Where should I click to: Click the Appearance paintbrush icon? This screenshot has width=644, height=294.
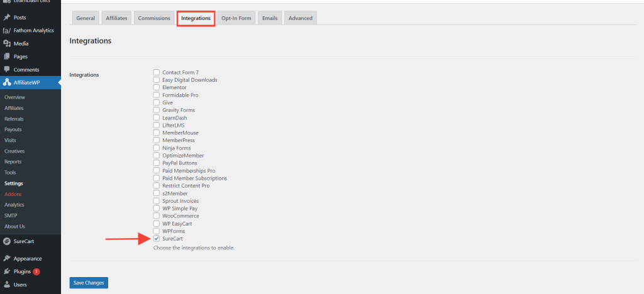point(6,259)
